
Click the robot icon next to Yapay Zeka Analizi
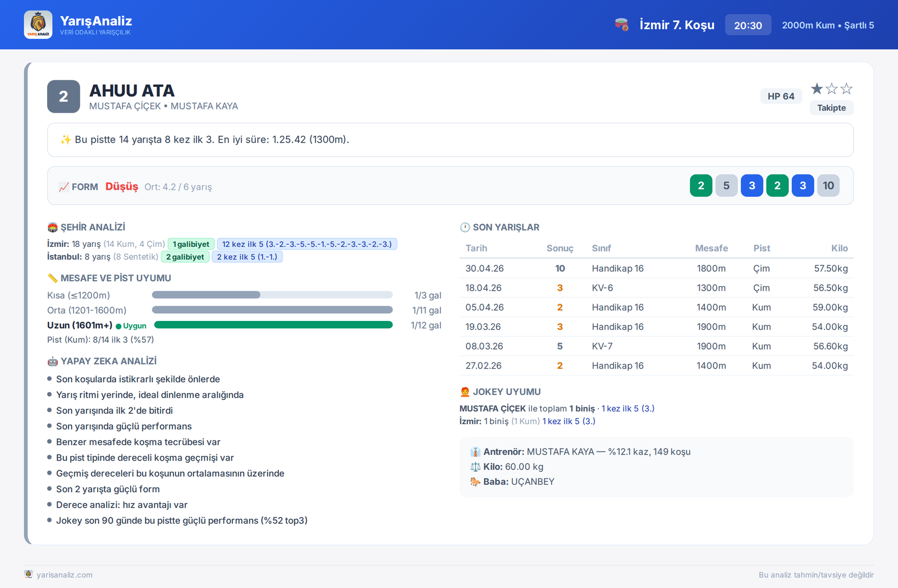(53, 361)
